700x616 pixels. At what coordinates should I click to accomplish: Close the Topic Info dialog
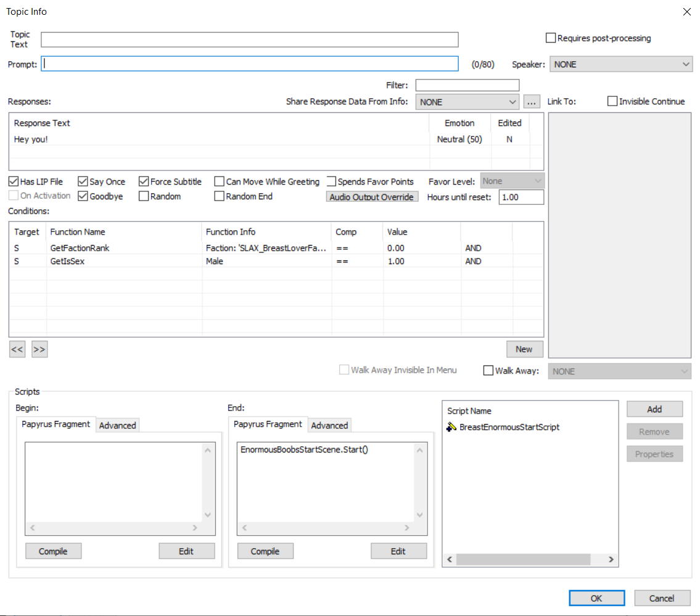(686, 12)
